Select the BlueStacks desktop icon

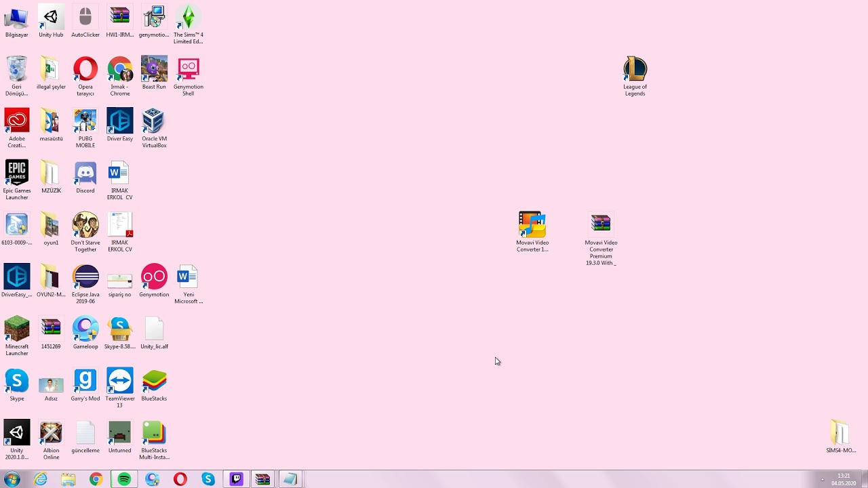point(154,385)
